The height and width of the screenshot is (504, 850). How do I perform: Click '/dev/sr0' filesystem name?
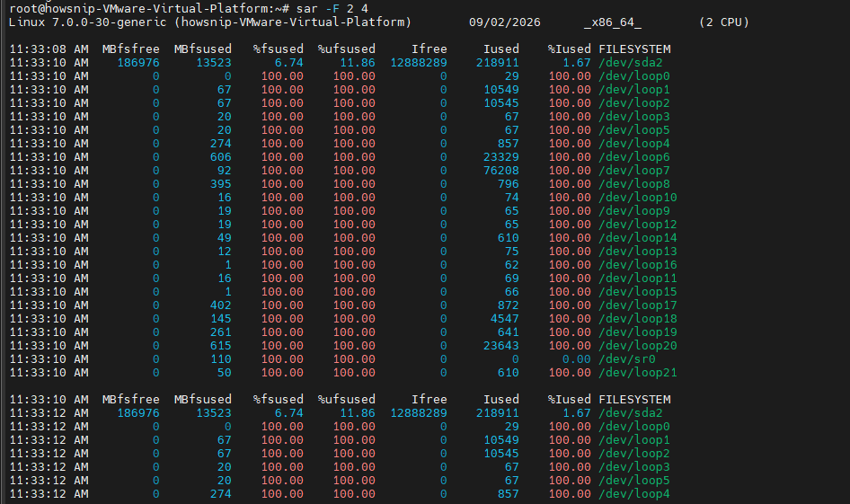(x=627, y=359)
